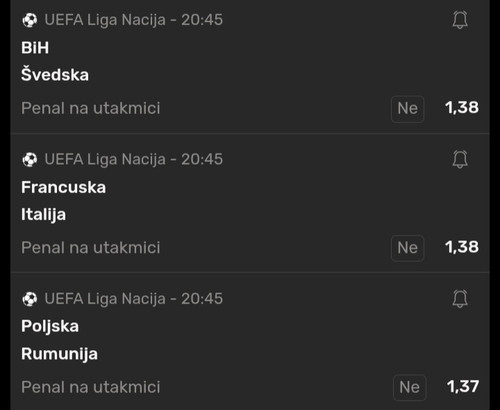Open Penal na utakmici label for Francuska match
The width and height of the screenshot is (500, 410).
pyautogui.click(x=91, y=248)
